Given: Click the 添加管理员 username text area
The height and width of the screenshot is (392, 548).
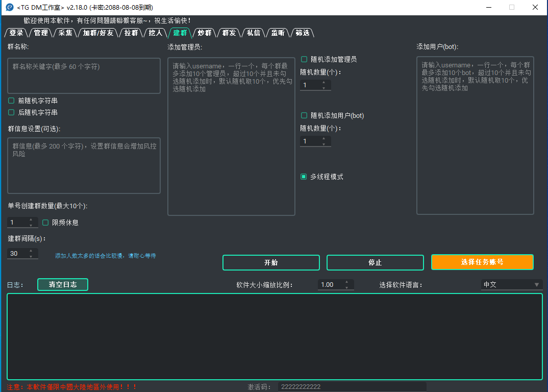Looking at the screenshot, I should 231,136.
